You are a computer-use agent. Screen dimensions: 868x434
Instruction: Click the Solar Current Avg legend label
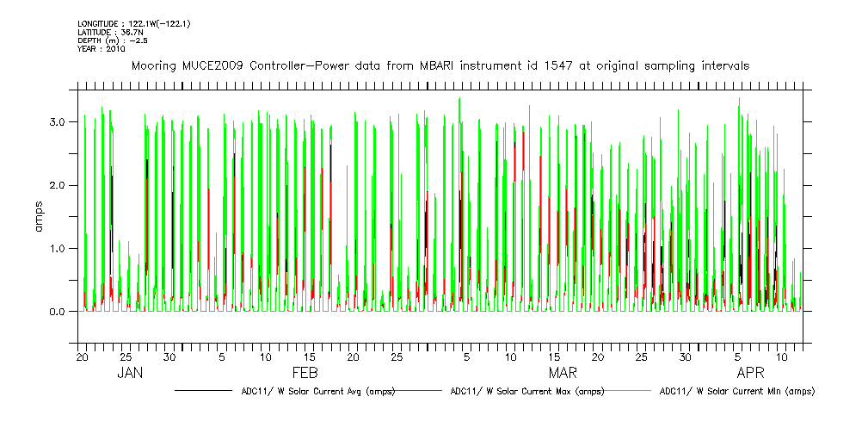coord(318,391)
